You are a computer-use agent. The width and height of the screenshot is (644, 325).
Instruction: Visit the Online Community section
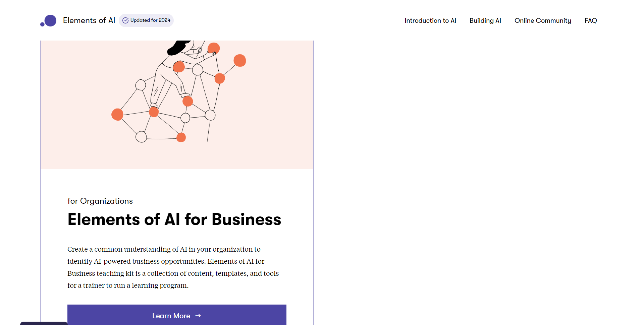[x=542, y=20]
